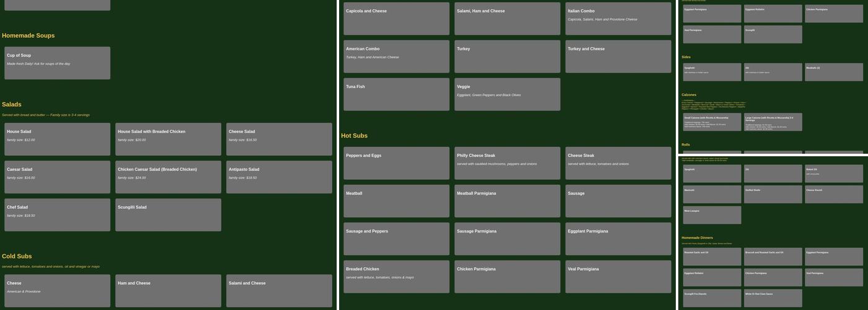Open the Veggie sub card

pos(507,94)
